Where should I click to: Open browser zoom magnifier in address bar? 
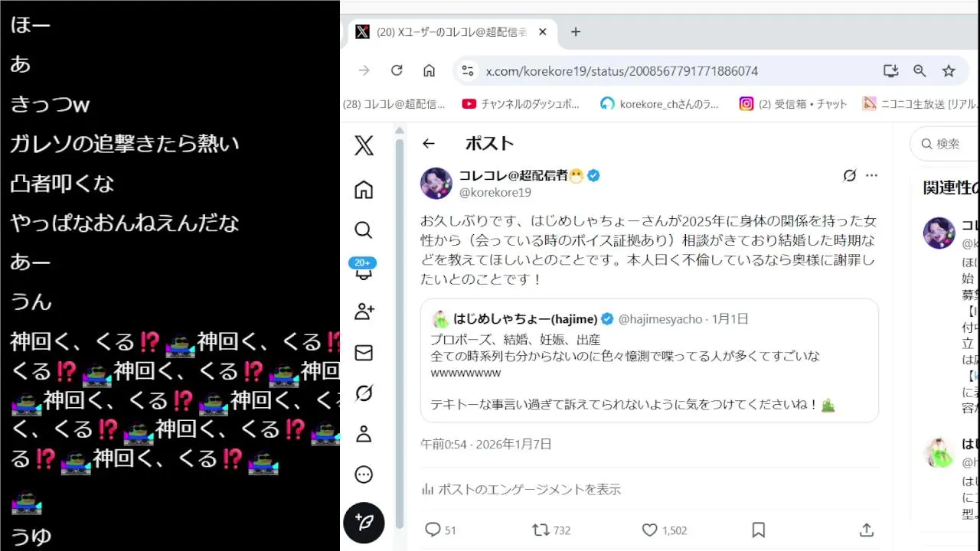coord(920,70)
